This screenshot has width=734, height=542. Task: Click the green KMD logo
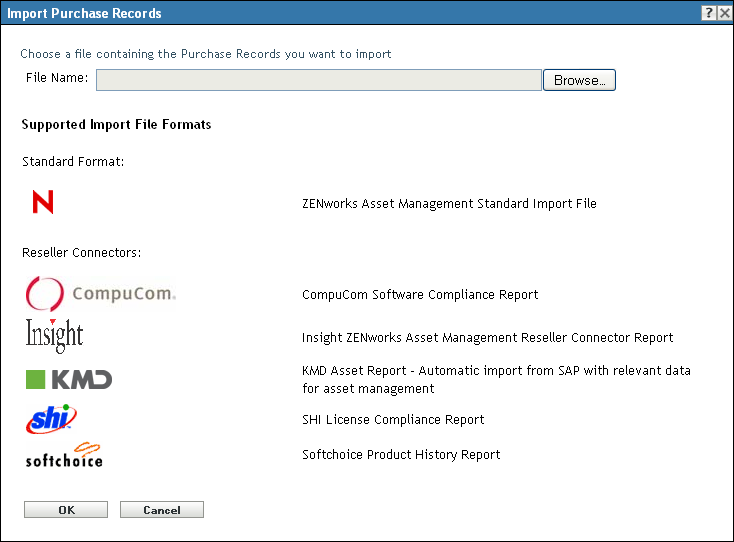(x=68, y=379)
